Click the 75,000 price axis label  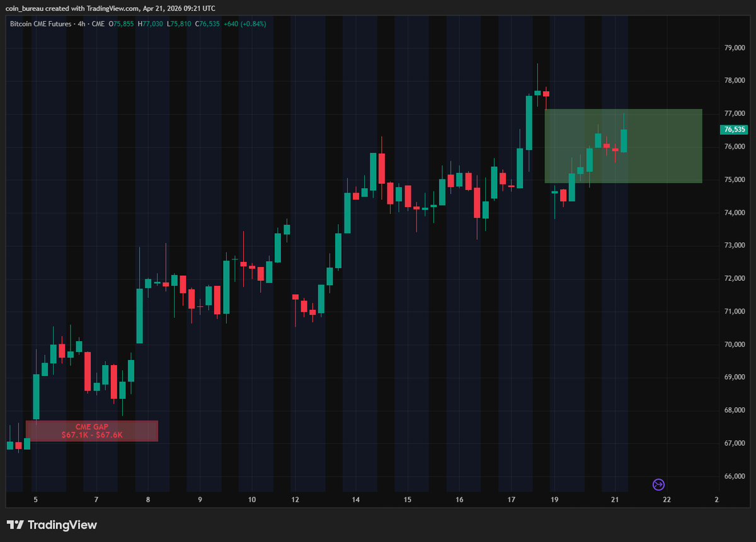pyautogui.click(x=735, y=180)
